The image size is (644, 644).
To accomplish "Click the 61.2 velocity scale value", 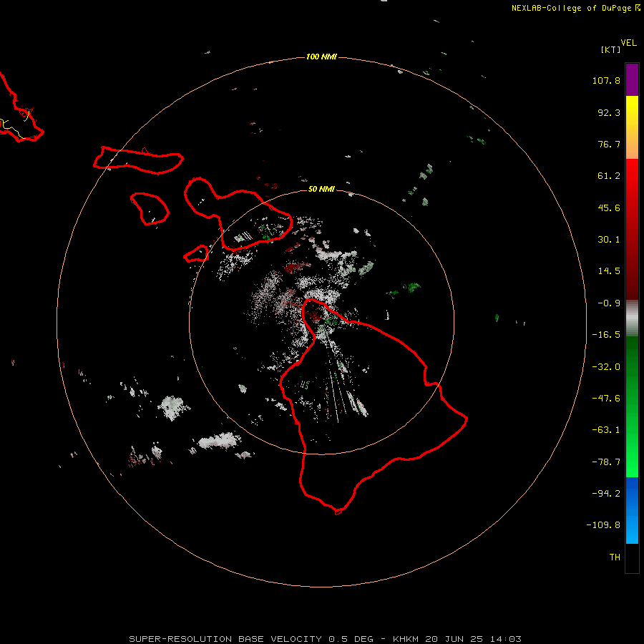I will (x=609, y=176).
